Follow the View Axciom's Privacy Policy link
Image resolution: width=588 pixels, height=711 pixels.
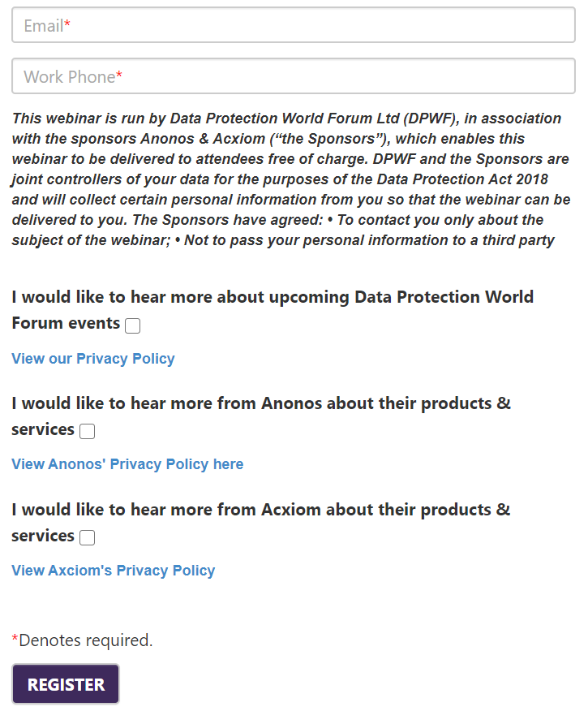click(114, 571)
